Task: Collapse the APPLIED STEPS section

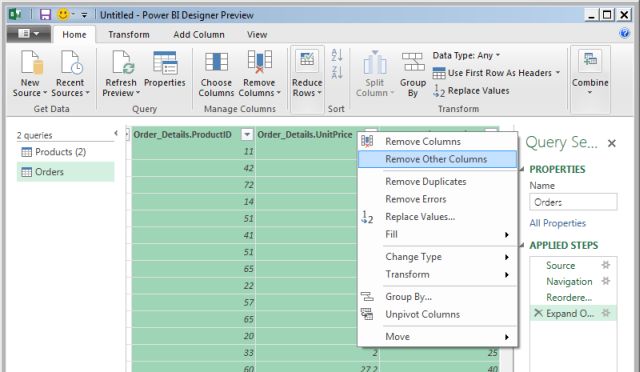Action: (x=522, y=245)
